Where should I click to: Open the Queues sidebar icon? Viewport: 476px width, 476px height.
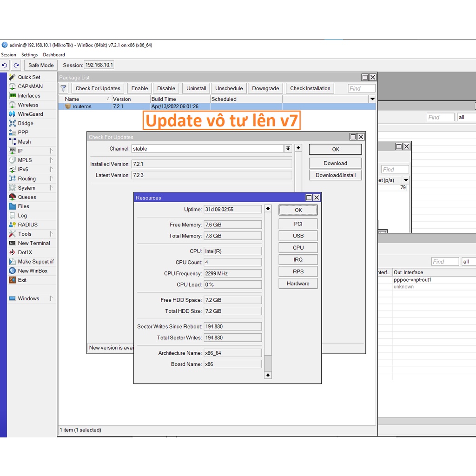point(12,197)
